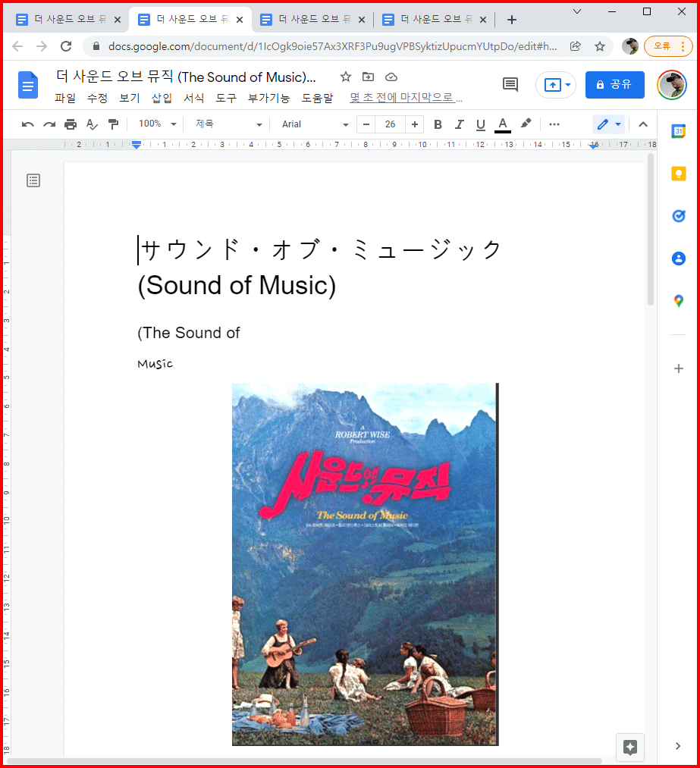Click the font size field showing 26
The image size is (700, 768).
click(390, 124)
